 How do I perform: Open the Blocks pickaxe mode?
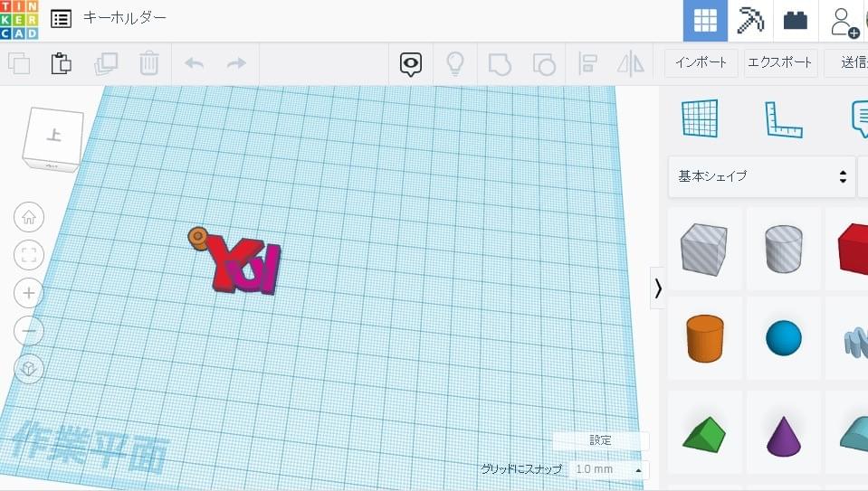[750, 21]
